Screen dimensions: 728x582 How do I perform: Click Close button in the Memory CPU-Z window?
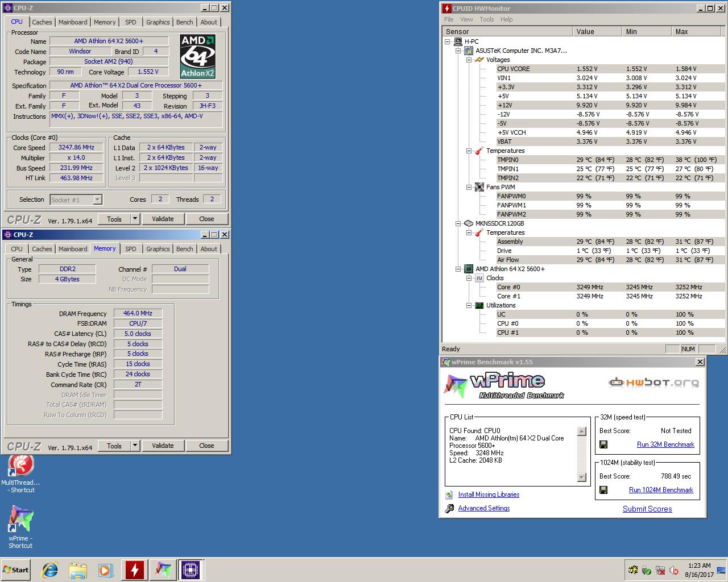click(x=206, y=446)
